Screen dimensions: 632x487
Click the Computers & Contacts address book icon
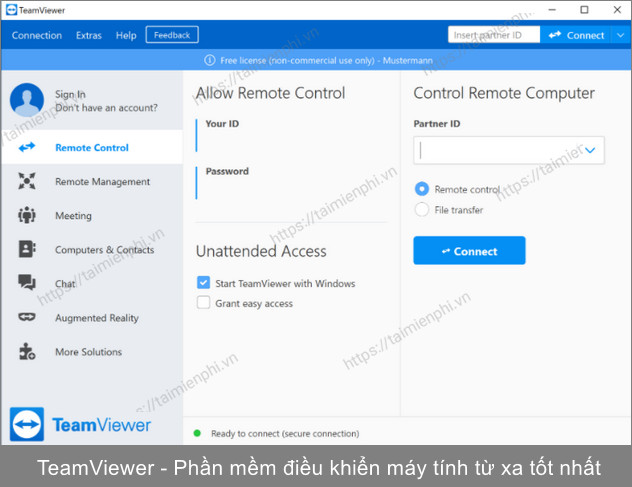[27, 249]
